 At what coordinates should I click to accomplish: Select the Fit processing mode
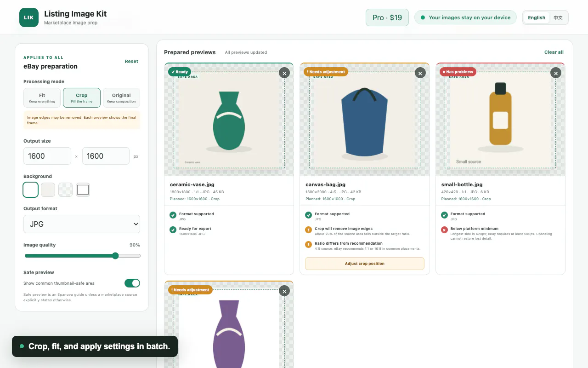tap(42, 98)
